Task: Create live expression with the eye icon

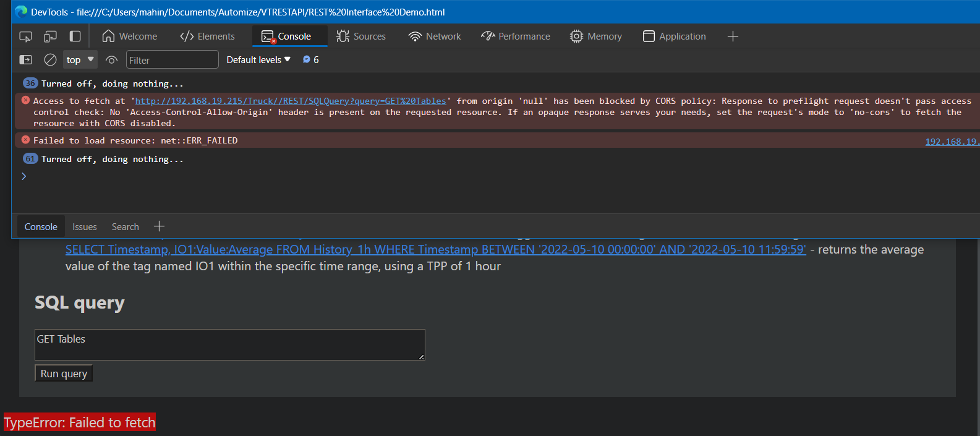Action: click(x=111, y=60)
